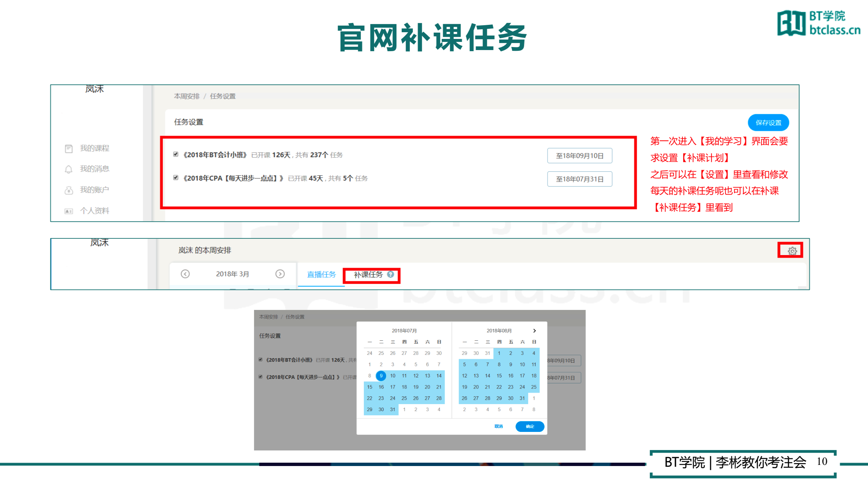Click 确定 in the calendar popup

pyautogui.click(x=530, y=426)
